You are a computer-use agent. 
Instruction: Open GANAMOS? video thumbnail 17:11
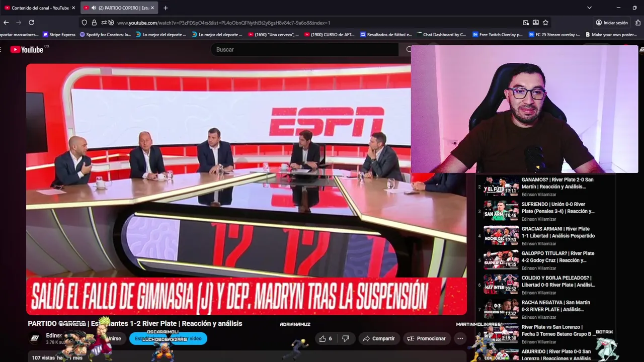click(501, 186)
